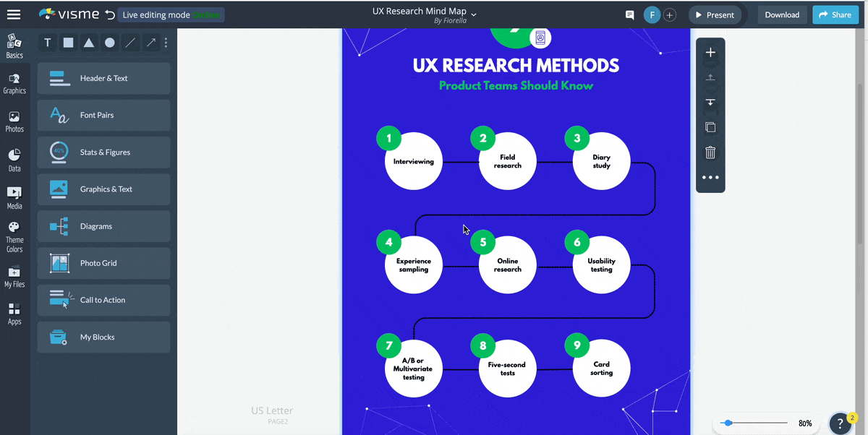
Task: Click the duplicate page icon
Action: (x=710, y=127)
